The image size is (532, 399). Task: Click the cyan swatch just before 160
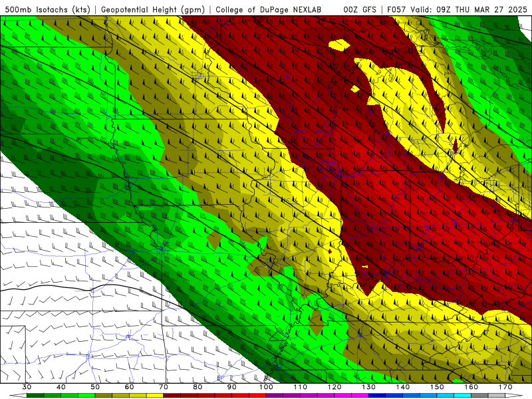tap(462, 396)
